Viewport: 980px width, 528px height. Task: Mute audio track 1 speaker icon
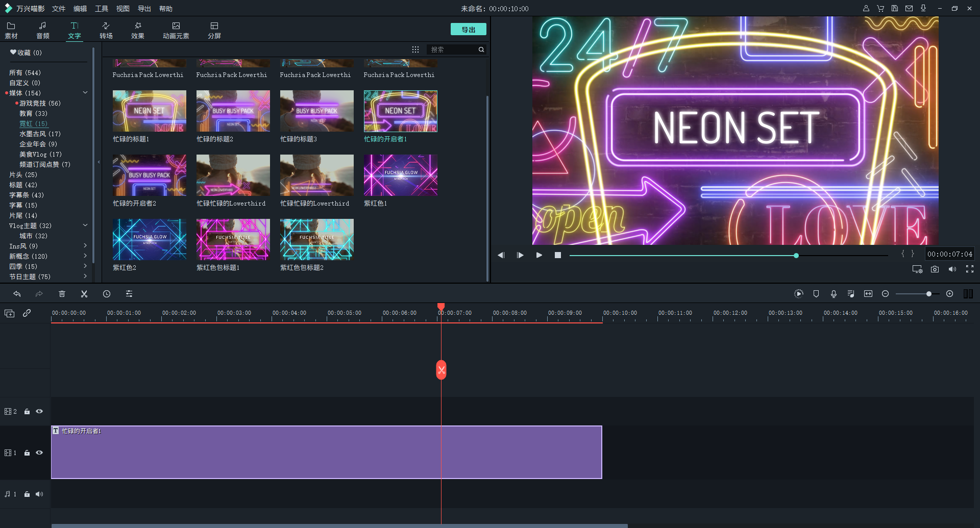click(39, 494)
